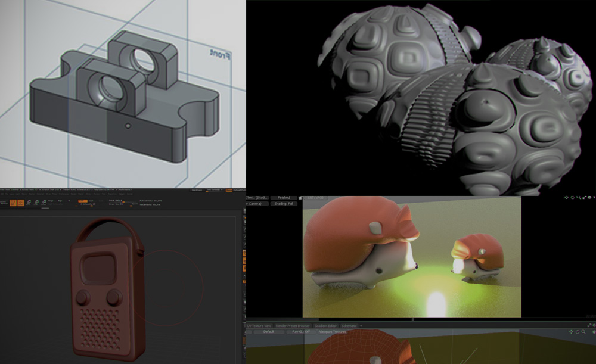Switch to the UV Texture View tab
Viewport: 596px width, 364px height.
[260, 326]
